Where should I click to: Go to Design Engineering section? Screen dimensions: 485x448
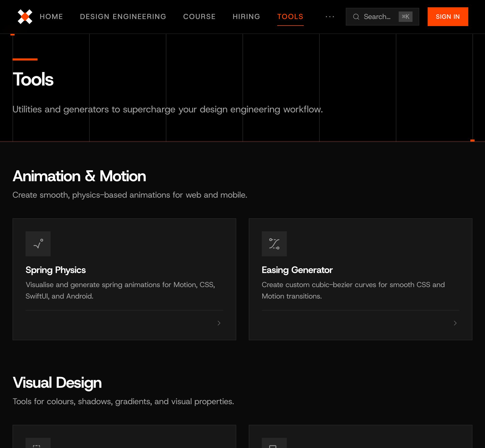123,17
